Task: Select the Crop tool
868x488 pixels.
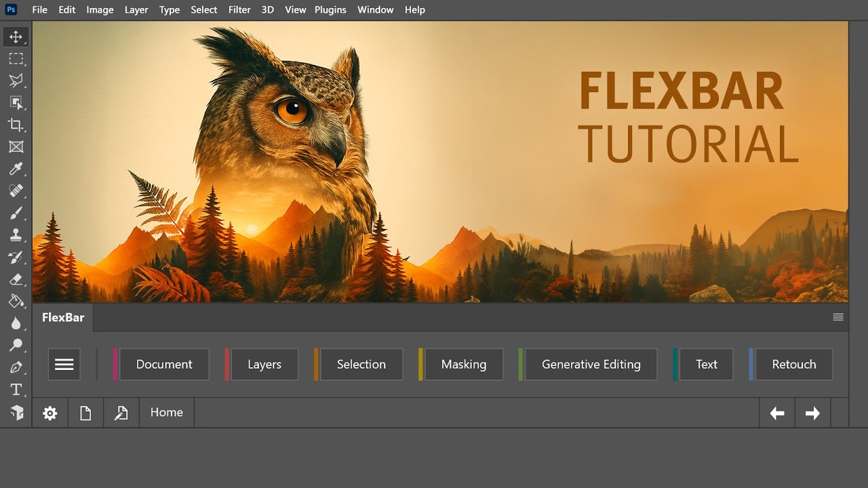Action: tap(16, 125)
